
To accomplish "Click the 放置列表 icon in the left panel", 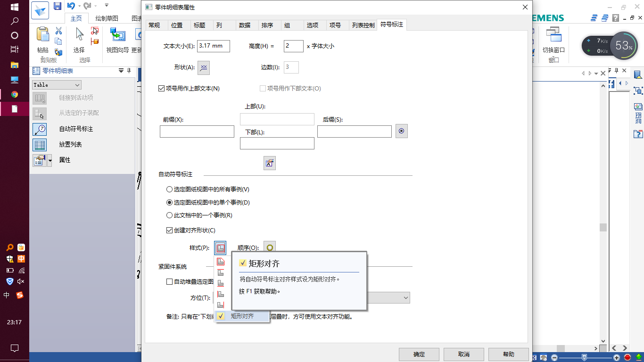I will pyautogui.click(x=40, y=144).
